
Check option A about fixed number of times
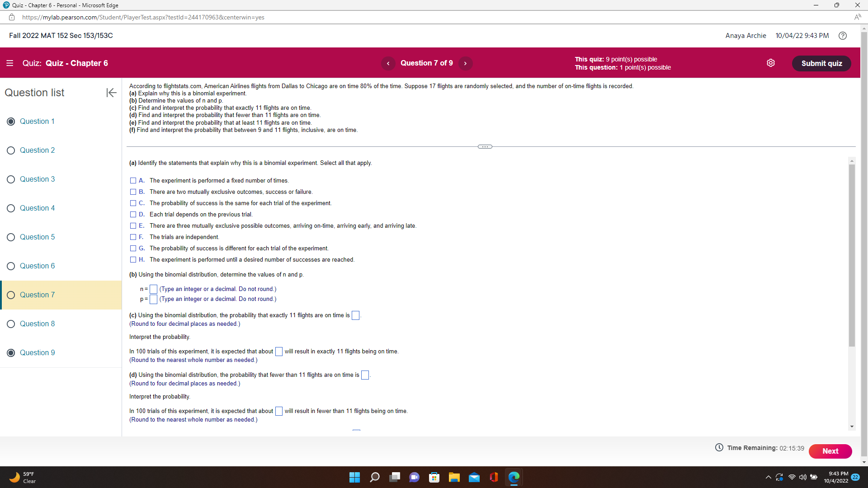tap(133, 180)
